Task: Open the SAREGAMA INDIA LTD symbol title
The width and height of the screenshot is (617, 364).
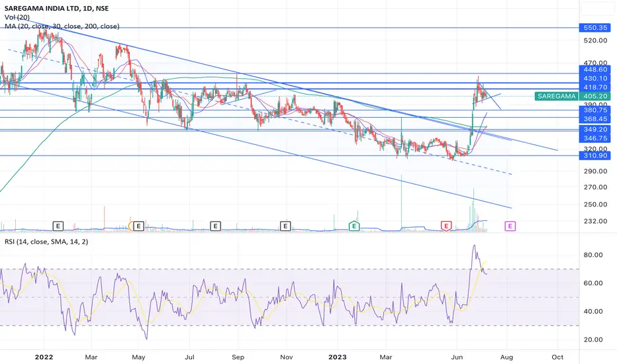Action: click(56, 8)
